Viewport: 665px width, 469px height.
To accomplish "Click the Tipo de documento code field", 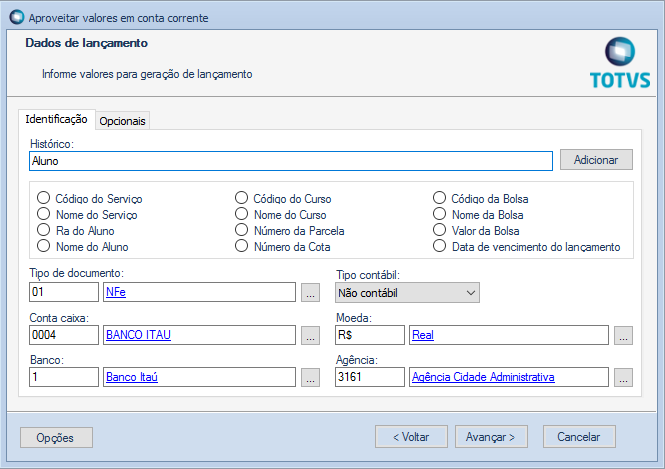I will point(64,292).
